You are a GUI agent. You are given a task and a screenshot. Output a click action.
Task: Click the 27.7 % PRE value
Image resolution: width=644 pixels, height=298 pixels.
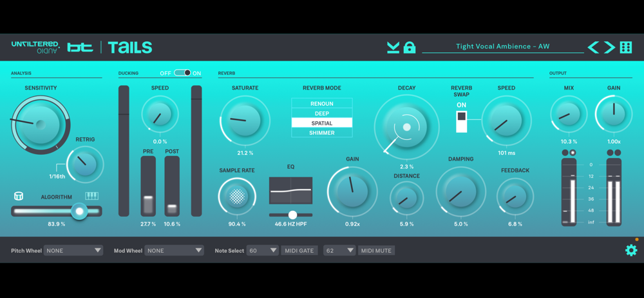[148, 224]
